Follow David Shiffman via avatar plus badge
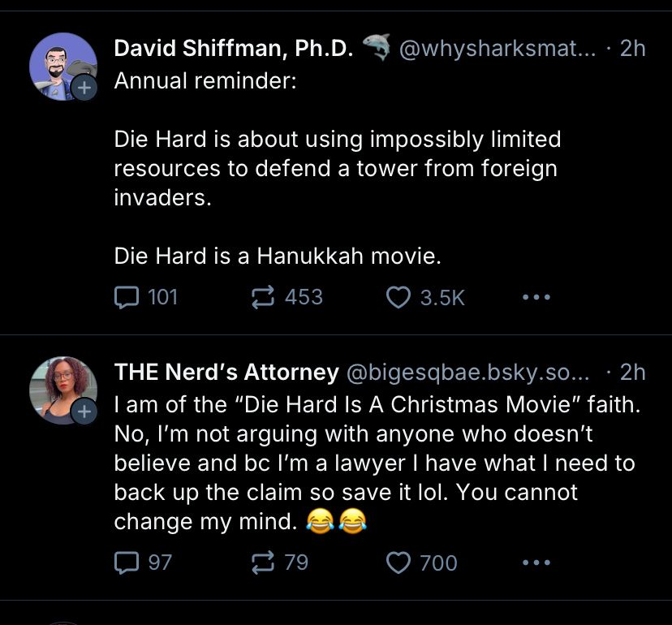Viewport: 672px width, 625px height. click(x=84, y=88)
